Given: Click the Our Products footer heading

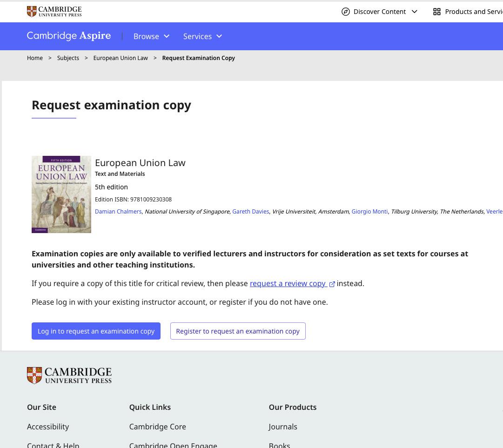Looking at the screenshot, I should [293, 407].
